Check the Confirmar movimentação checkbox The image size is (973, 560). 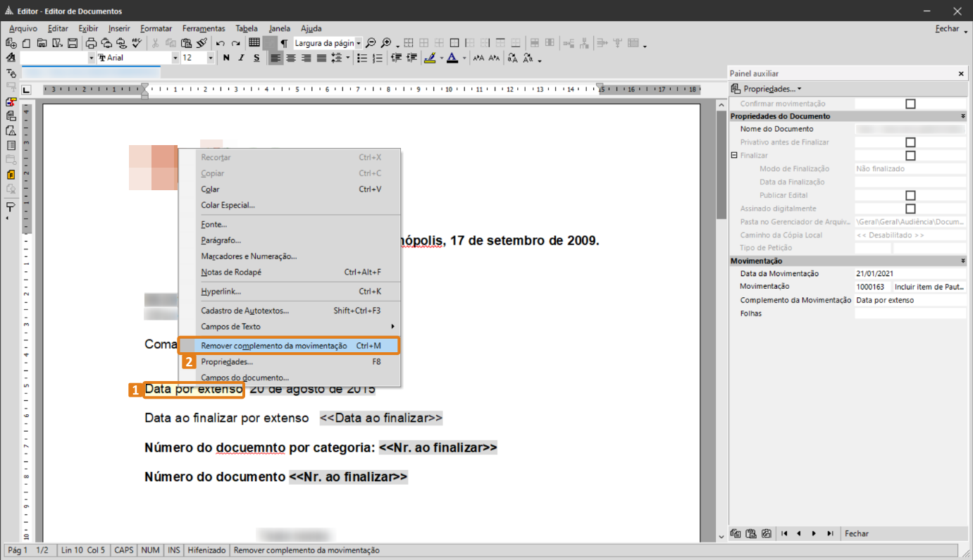pyautogui.click(x=910, y=104)
